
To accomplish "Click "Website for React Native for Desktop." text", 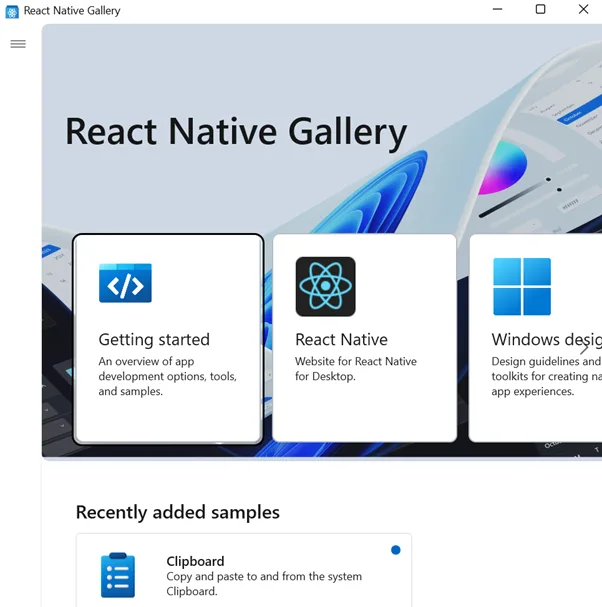I will [x=356, y=369].
